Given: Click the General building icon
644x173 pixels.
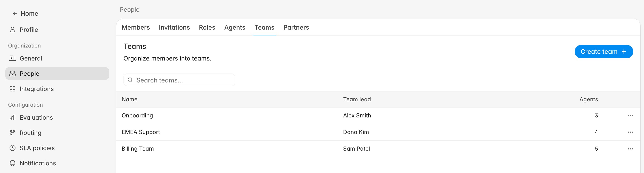Looking at the screenshot, I should [x=12, y=58].
